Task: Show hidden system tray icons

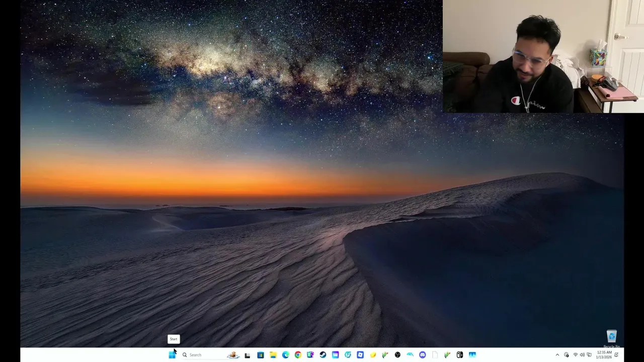Action: point(557,355)
